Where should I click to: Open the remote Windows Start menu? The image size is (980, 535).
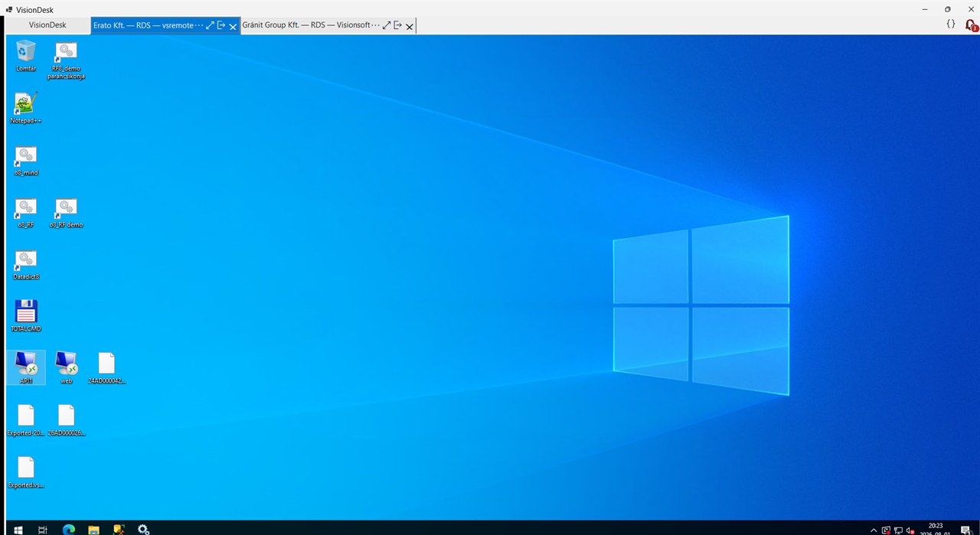18,529
